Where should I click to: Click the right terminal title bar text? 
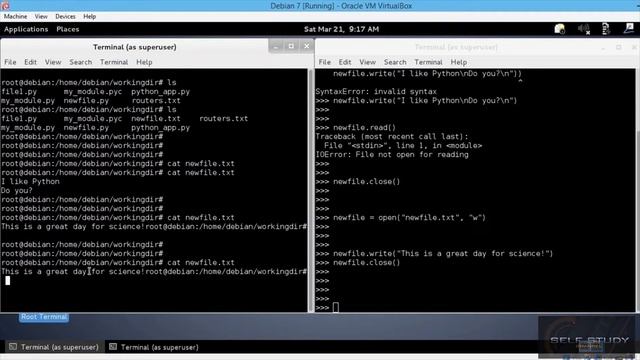click(456, 47)
